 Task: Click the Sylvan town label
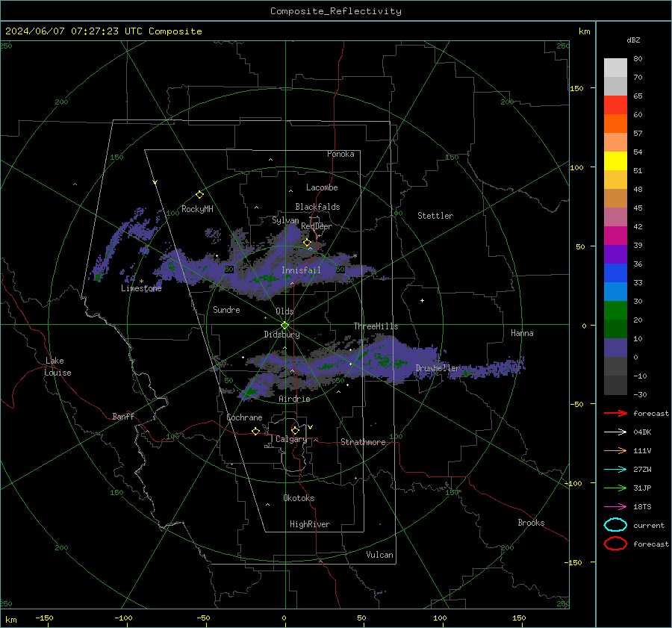(x=285, y=220)
